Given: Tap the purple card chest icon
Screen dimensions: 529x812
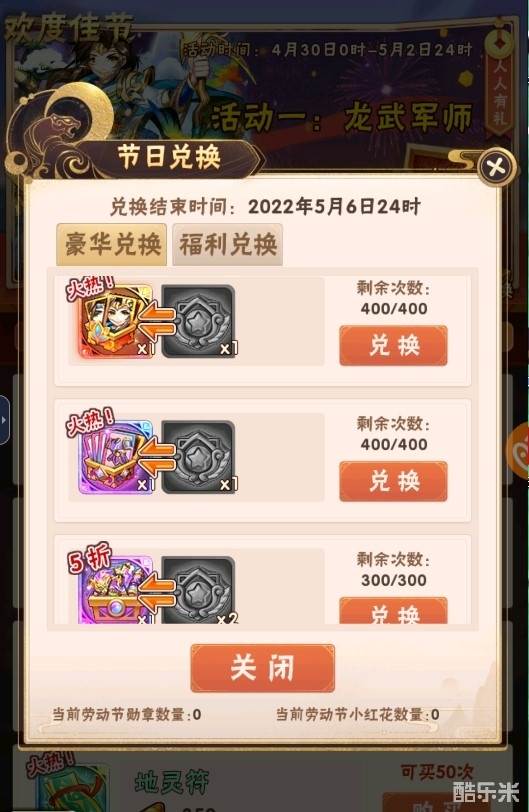Looking at the screenshot, I should 116,457.
